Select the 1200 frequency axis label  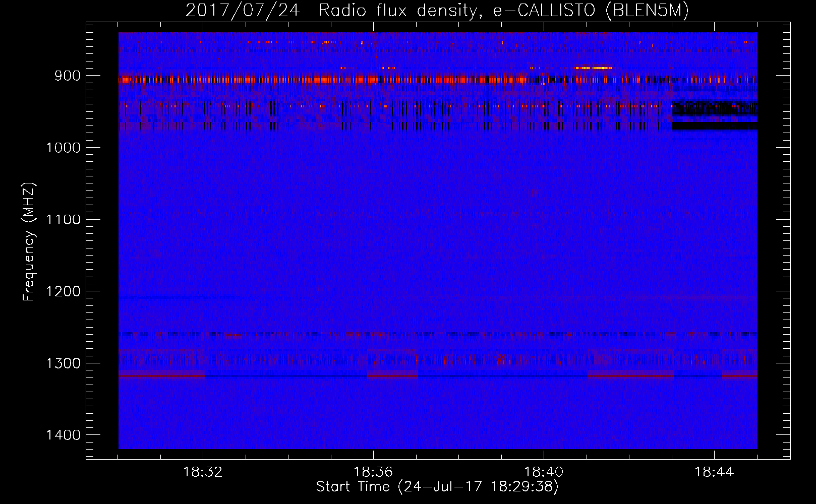click(63, 291)
